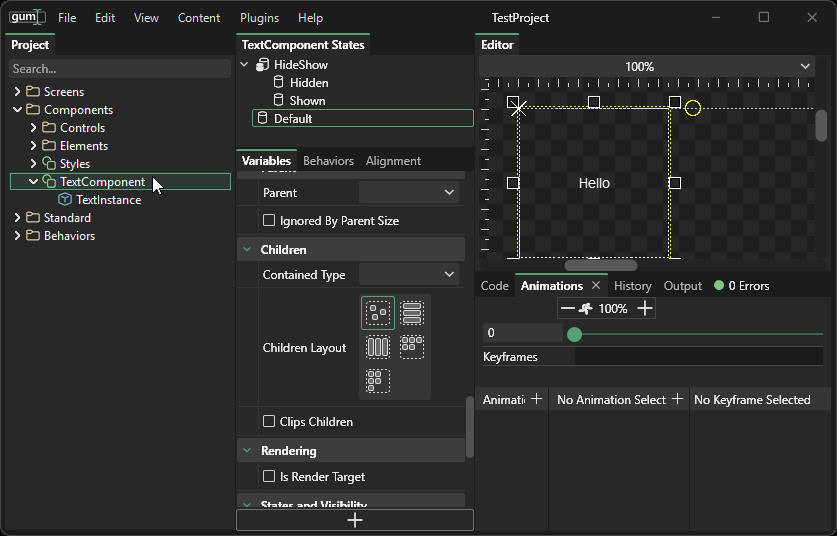The image size is (837, 536).
Task: Select the free-form children layout icon
Action: tap(377, 314)
